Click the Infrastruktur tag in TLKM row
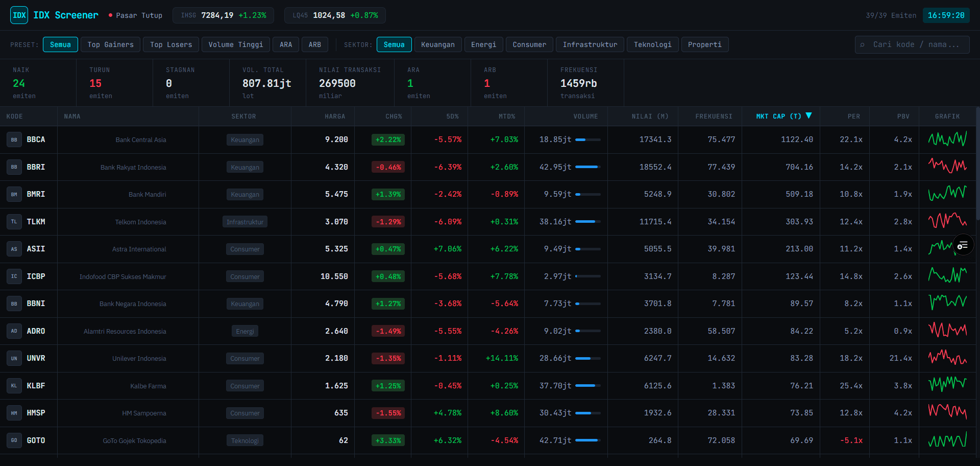The image size is (980, 466). pyautogui.click(x=245, y=222)
